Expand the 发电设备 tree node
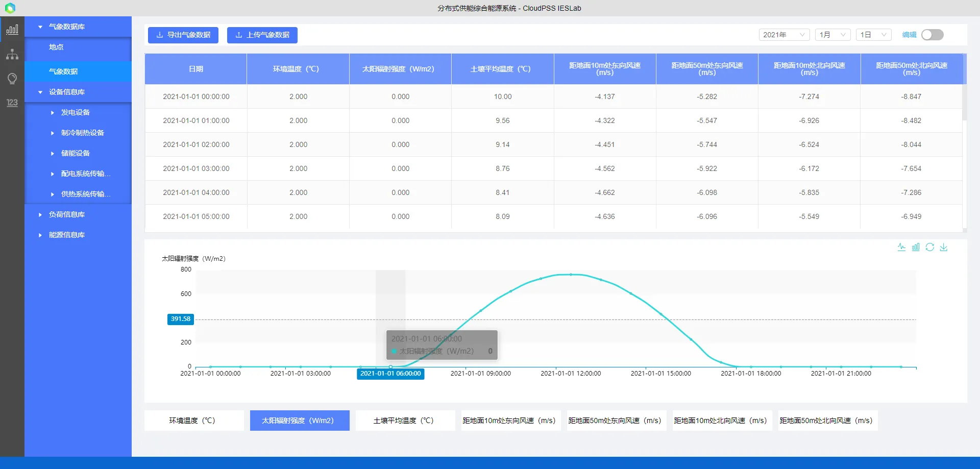 click(x=52, y=112)
